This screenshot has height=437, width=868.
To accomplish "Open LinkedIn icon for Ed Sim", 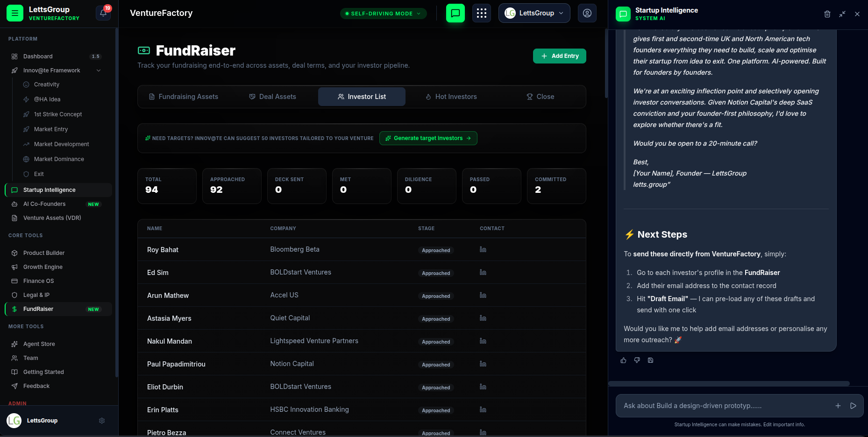I will 483,273.
